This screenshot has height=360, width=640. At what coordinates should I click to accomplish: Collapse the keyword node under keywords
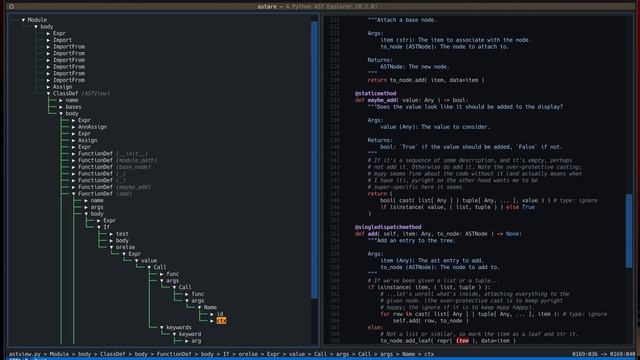[x=175, y=334]
